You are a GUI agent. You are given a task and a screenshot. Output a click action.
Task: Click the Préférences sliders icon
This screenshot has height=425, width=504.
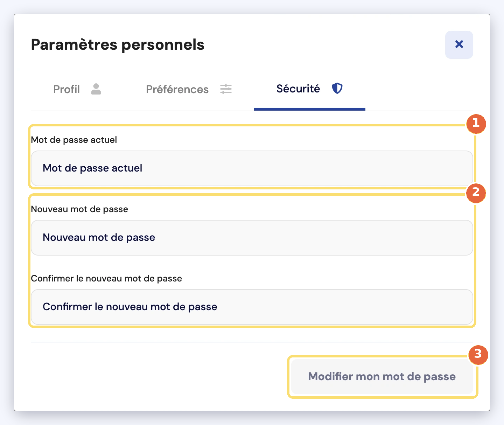226,89
